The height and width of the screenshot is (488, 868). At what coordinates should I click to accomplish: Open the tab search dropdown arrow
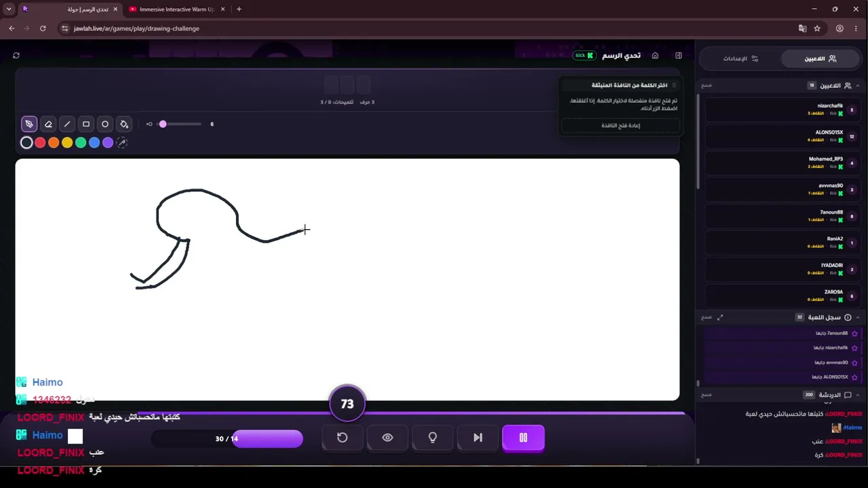click(9, 9)
